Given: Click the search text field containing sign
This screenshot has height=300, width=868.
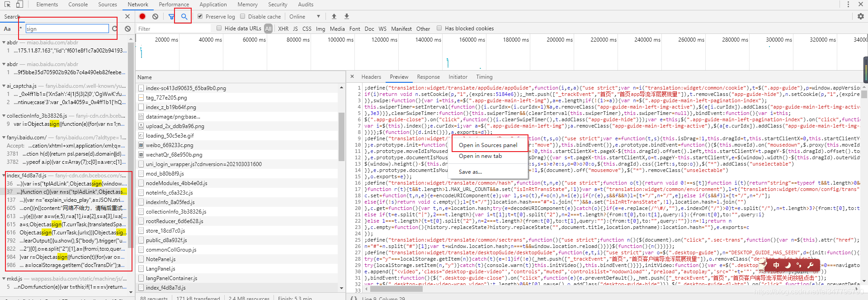Looking at the screenshot, I should pos(67,29).
